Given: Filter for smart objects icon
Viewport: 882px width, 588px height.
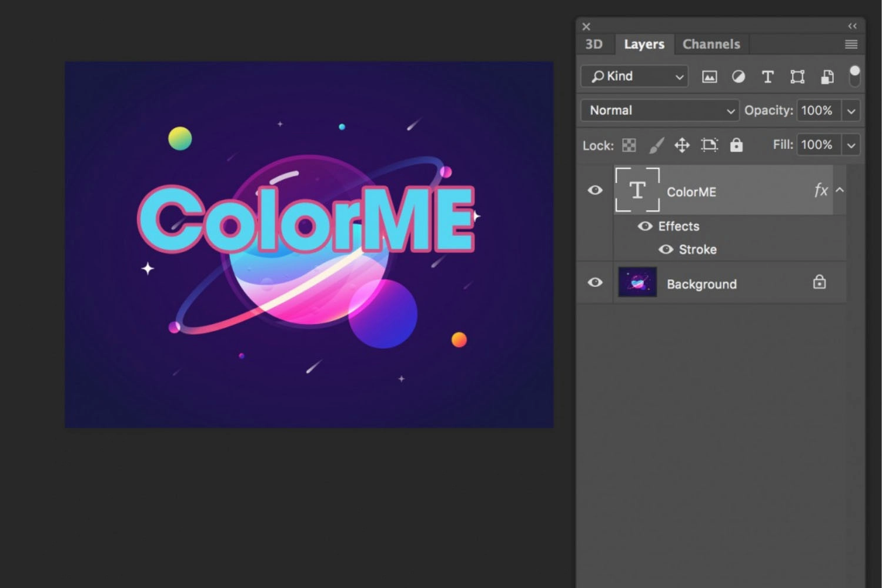Looking at the screenshot, I should point(827,77).
